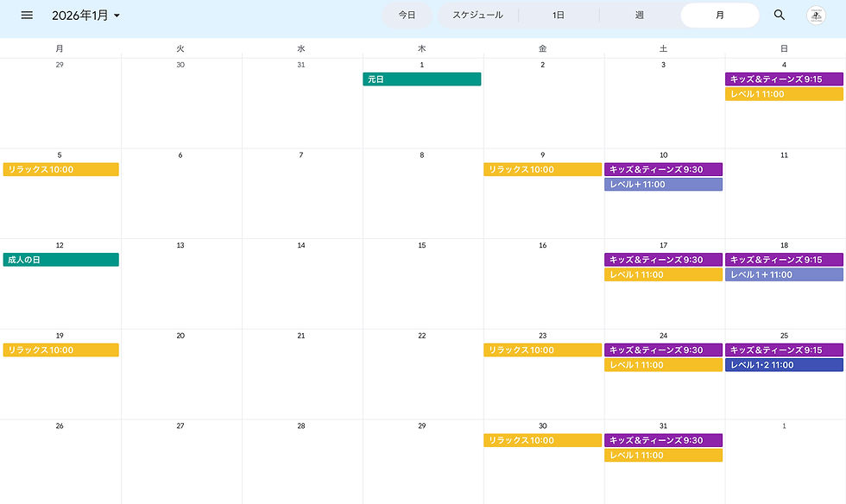Select date number 28
Screen dimensions: 846x504
[x=301, y=425]
